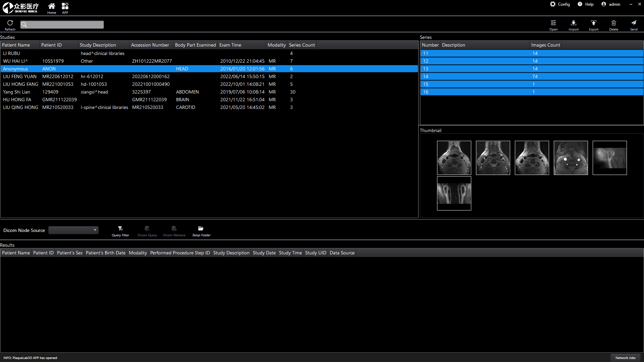Sort results by Patient's Birth Date column

[106, 253]
